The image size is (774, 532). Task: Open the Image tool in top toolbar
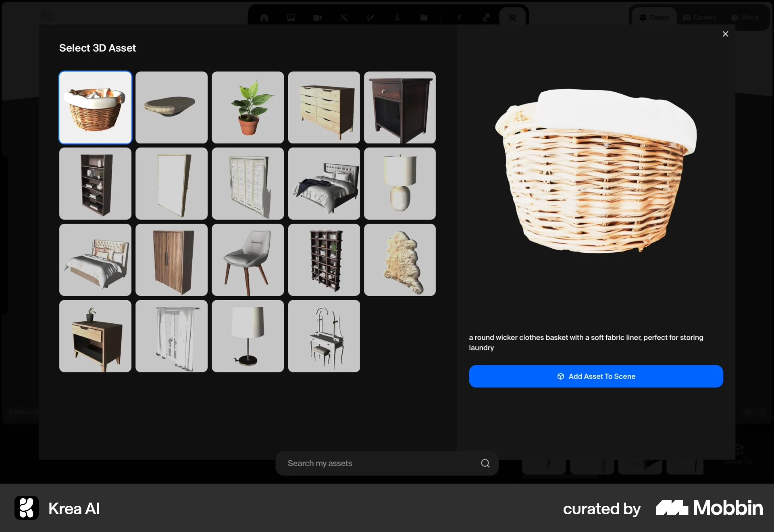point(291,18)
